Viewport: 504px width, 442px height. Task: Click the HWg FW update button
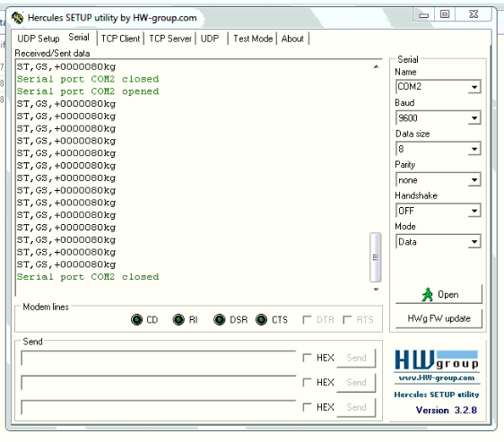(439, 318)
